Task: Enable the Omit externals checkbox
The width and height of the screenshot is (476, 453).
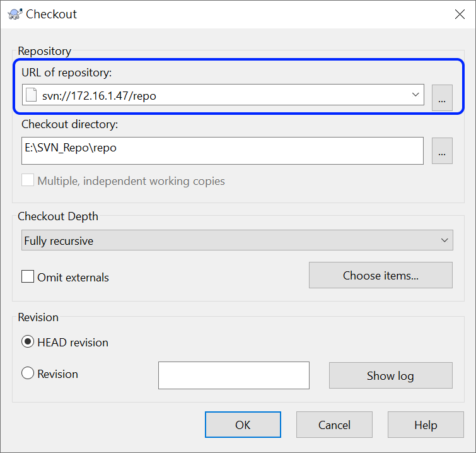Action: point(28,276)
